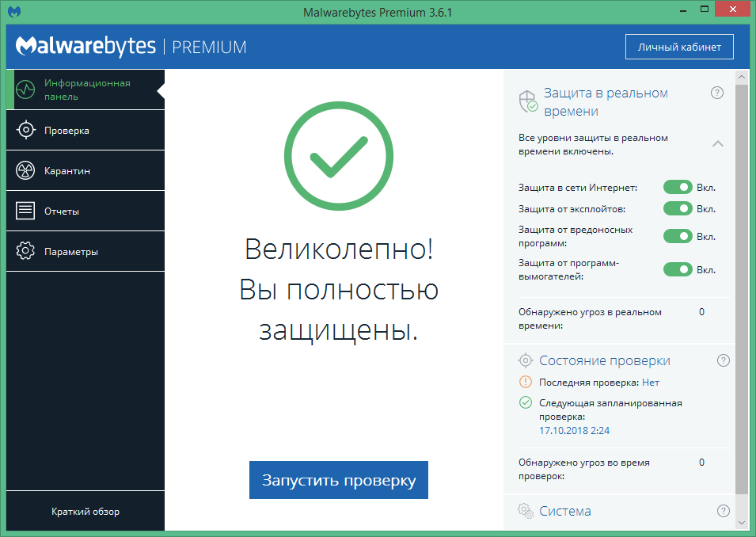The height and width of the screenshot is (537, 756).
Task: Click the Нет link for last scan
Action: (650, 383)
